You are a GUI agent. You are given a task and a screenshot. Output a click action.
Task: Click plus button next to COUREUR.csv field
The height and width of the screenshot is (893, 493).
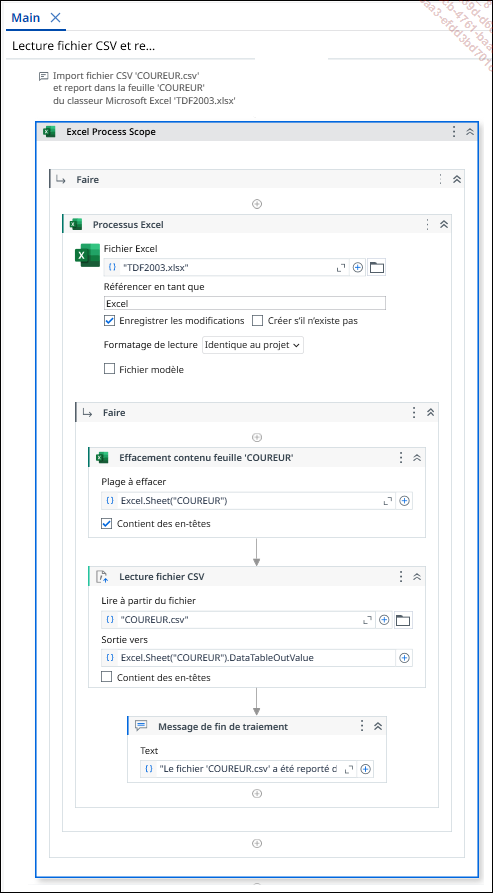(384, 620)
